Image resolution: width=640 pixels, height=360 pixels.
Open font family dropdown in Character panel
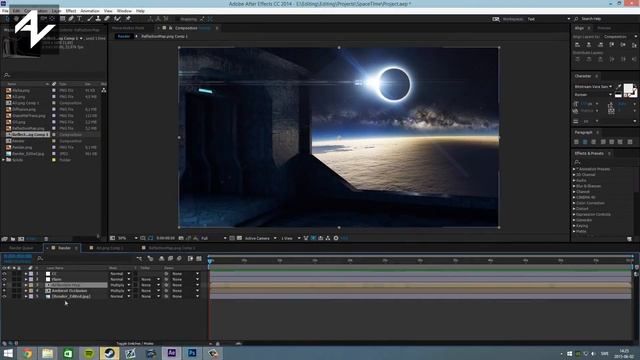593,87
